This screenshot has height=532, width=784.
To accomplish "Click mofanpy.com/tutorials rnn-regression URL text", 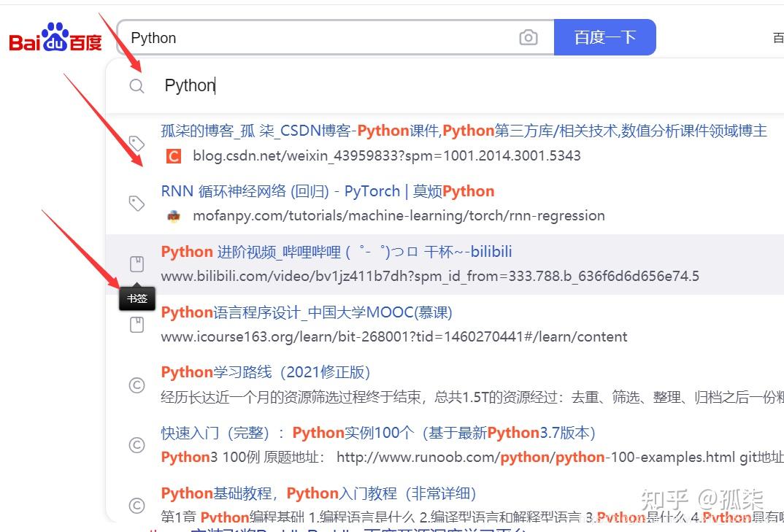I will point(399,216).
